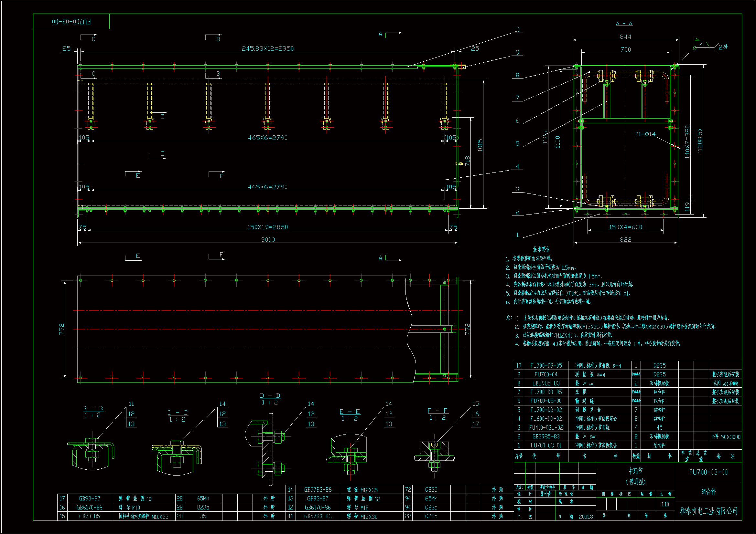The width and height of the screenshot is (756, 534).
Task: Click the A – A section view title
Action: click(x=624, y=24)
